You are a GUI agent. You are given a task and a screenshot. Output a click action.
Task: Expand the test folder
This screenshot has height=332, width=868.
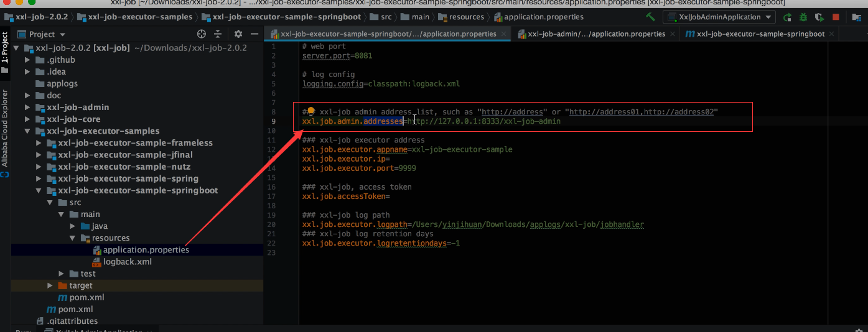pyautogui.click(x=62, y=274)
